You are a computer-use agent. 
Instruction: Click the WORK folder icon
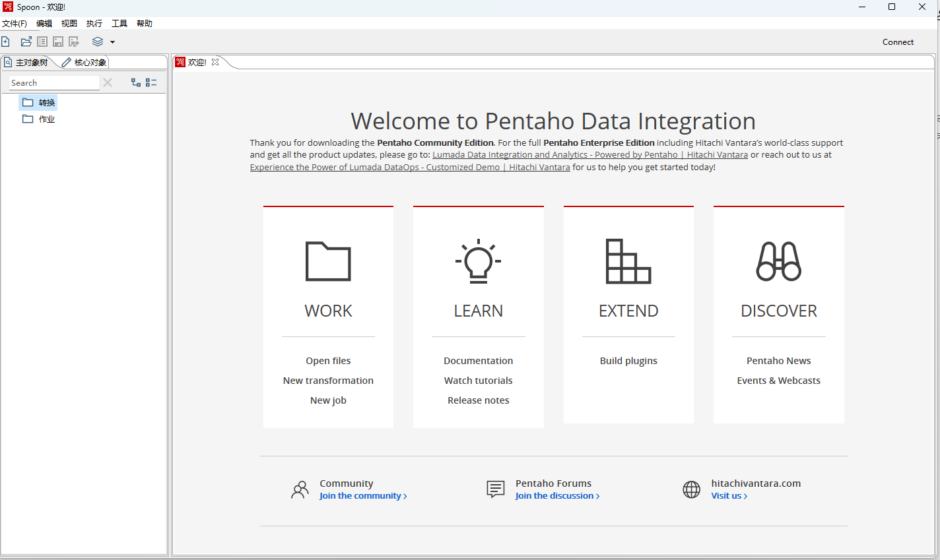click(328, 261)
